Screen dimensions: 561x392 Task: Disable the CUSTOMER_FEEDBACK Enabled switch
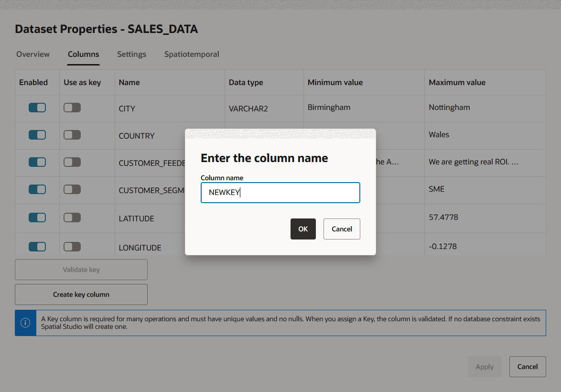click(37, 162)
